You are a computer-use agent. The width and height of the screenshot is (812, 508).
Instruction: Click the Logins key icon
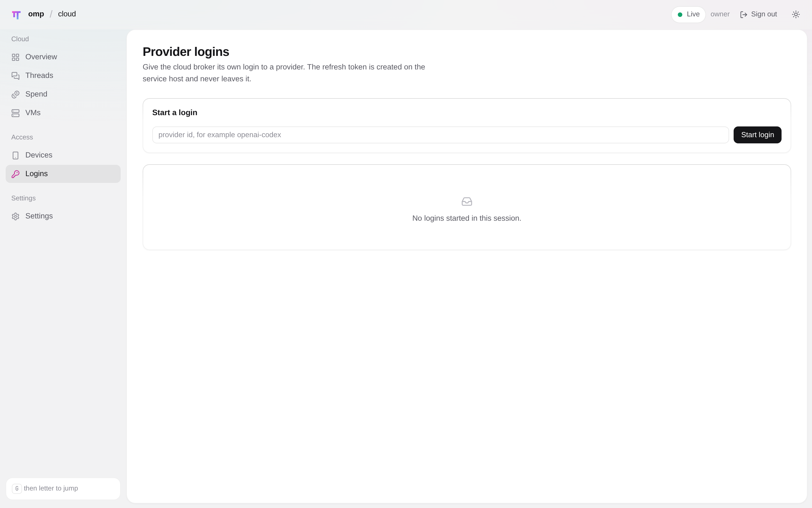pyautogui.click(x=16, y=174)
